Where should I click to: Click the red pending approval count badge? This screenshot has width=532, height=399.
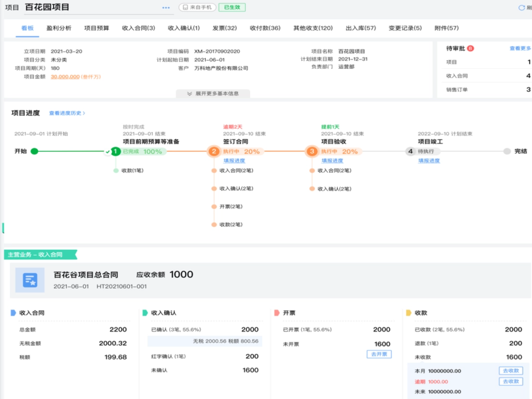(x=470, y=48)
